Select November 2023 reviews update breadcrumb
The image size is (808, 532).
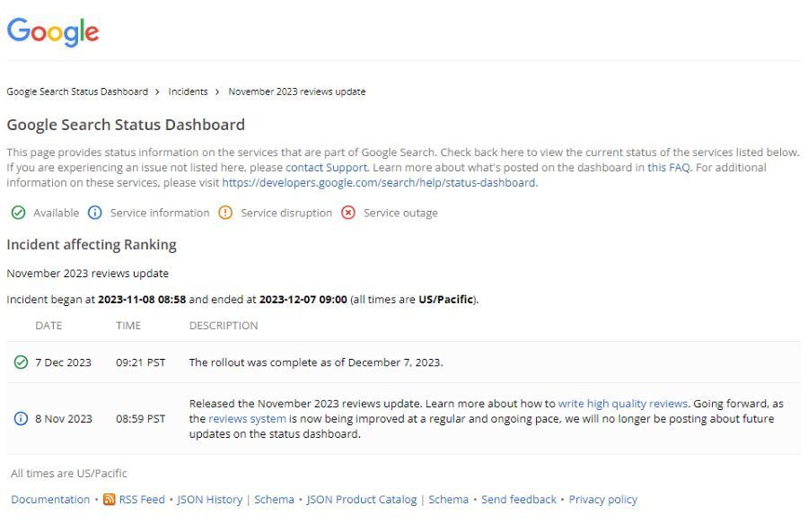click(x=297, y=92)
